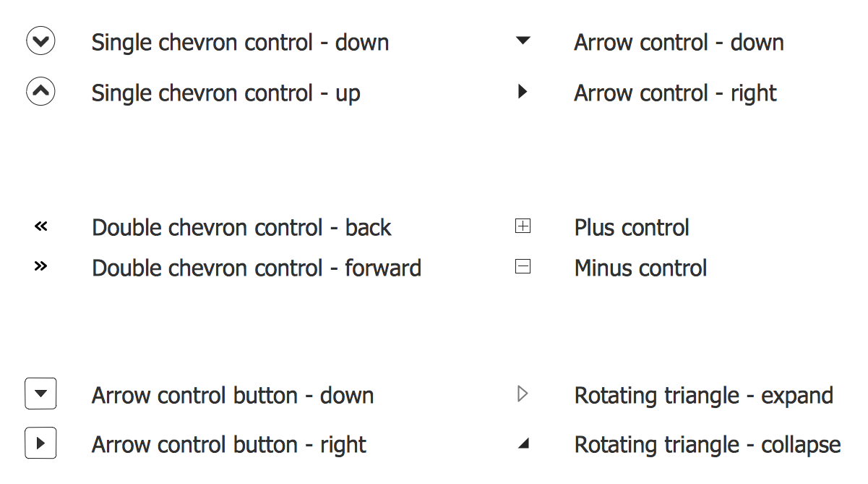This screenshot has height=484, width=868.
Task: Click the arrow control button pointing down
Action: [x=40, y=394]
